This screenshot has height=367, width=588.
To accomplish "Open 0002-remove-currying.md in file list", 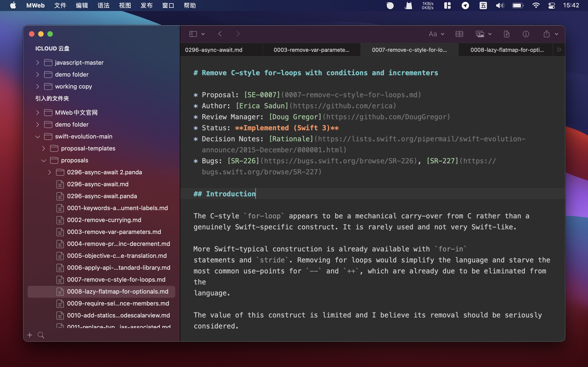I will pos(104,220).
